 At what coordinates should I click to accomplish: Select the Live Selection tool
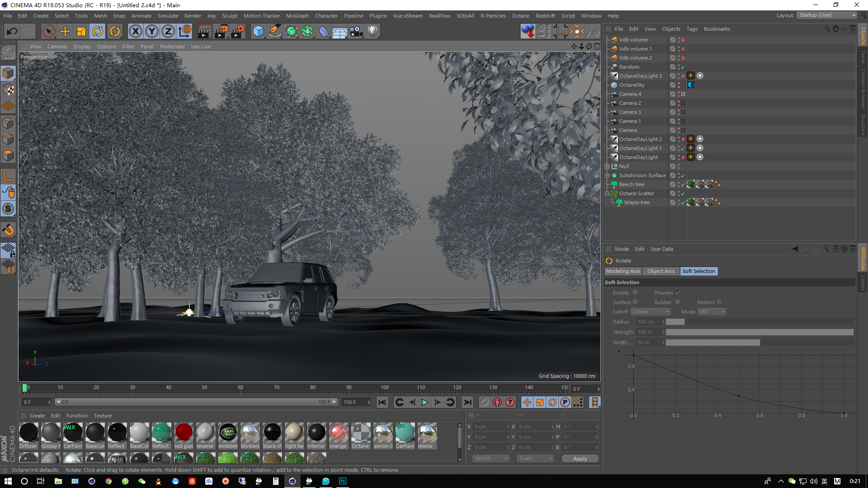[48, 31]
